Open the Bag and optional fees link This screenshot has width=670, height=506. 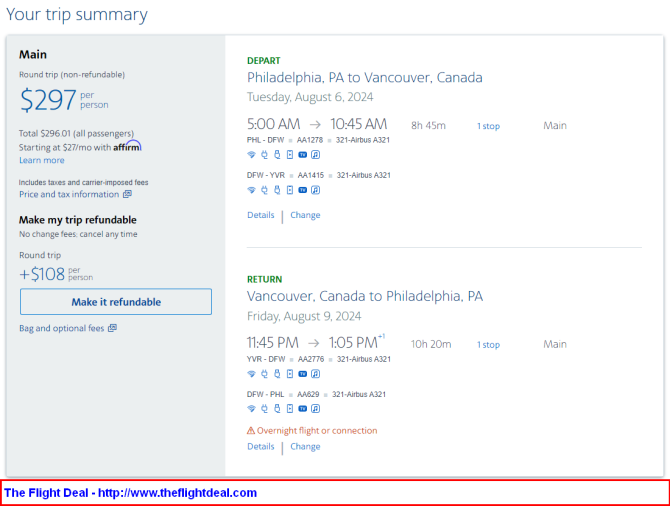pyautogui.click(x=68, y=328)
